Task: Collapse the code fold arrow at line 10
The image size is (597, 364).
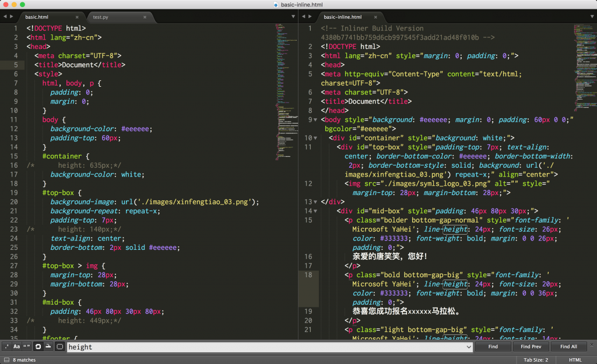Action: click(x=315, y=138)
